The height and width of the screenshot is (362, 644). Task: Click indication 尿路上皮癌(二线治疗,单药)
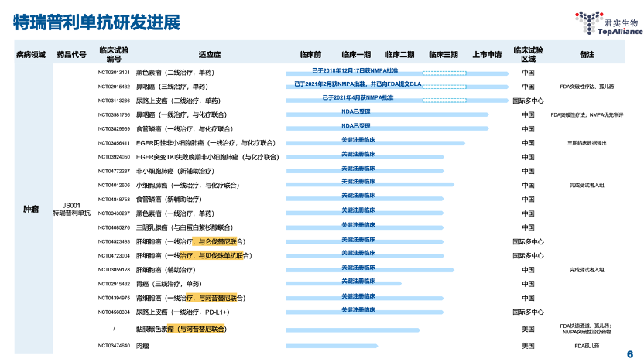click(178, 101)
